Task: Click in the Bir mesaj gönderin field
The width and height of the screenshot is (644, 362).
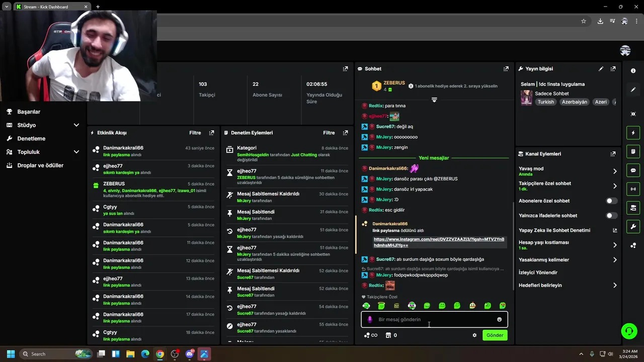Action: click(x=434, y=319)
